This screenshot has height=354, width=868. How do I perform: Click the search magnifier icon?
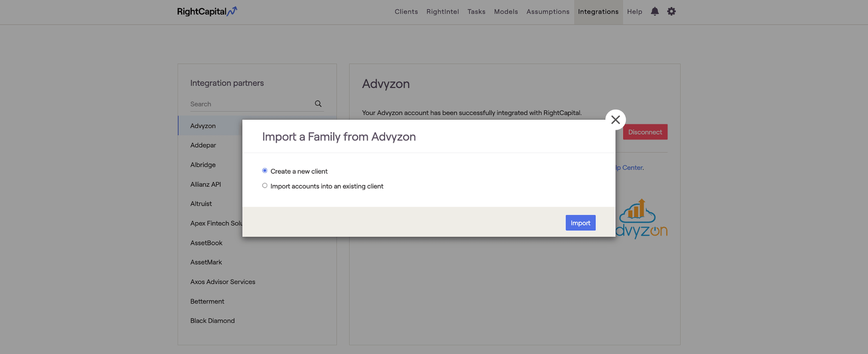(x=318, y=104)
